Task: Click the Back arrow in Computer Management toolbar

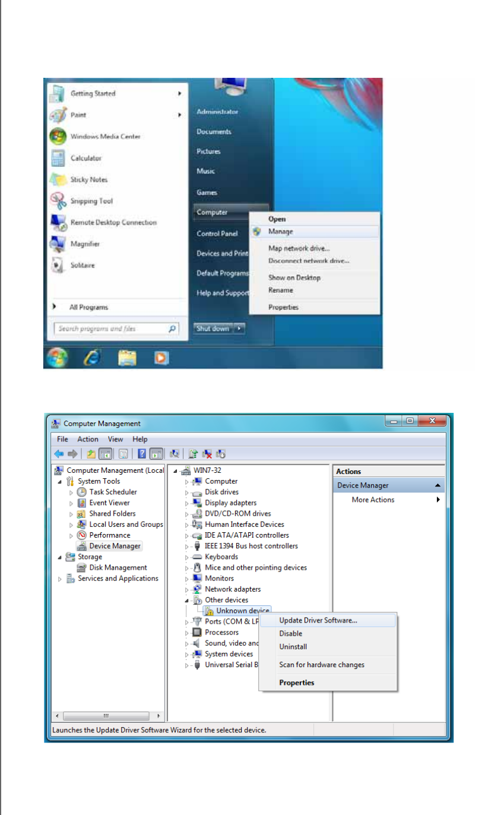Action: pyautogui.click(x=59, y=454)
